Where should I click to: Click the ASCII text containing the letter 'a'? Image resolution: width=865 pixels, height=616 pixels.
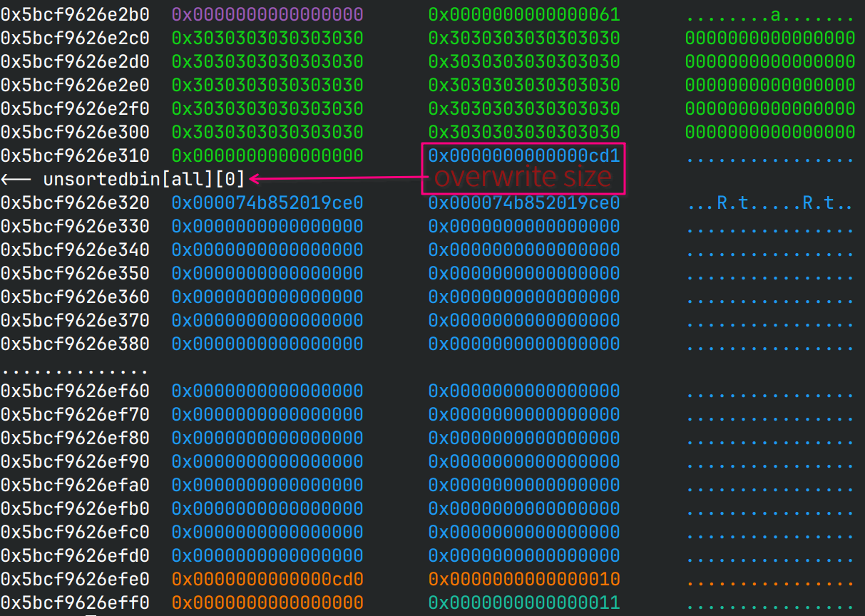coord(770,14)
